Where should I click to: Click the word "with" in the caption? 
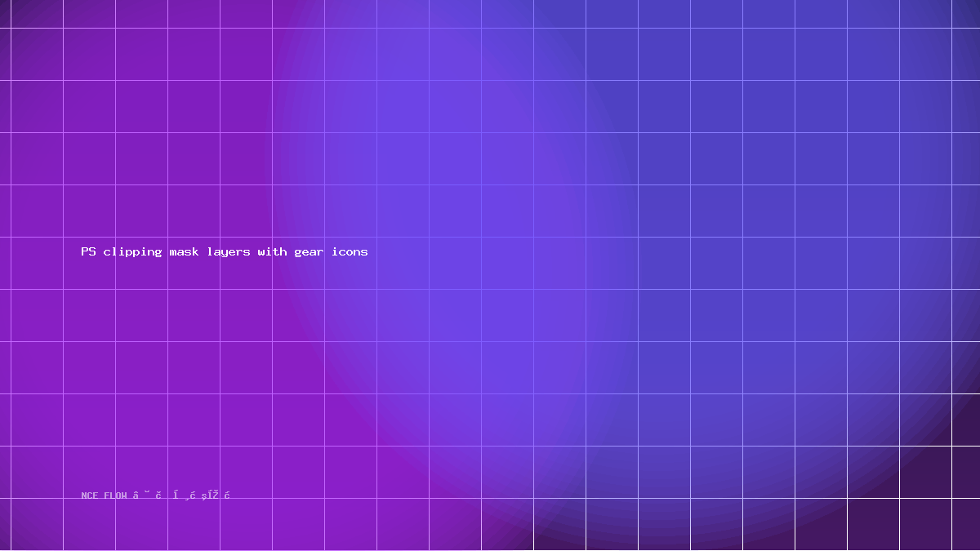(272, 251)
